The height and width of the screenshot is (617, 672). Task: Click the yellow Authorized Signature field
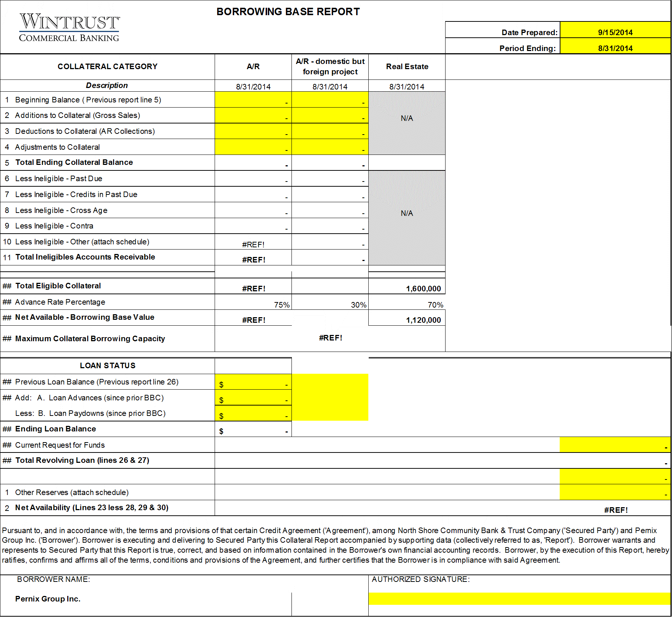pyautogui.click(x=519, y=599)
